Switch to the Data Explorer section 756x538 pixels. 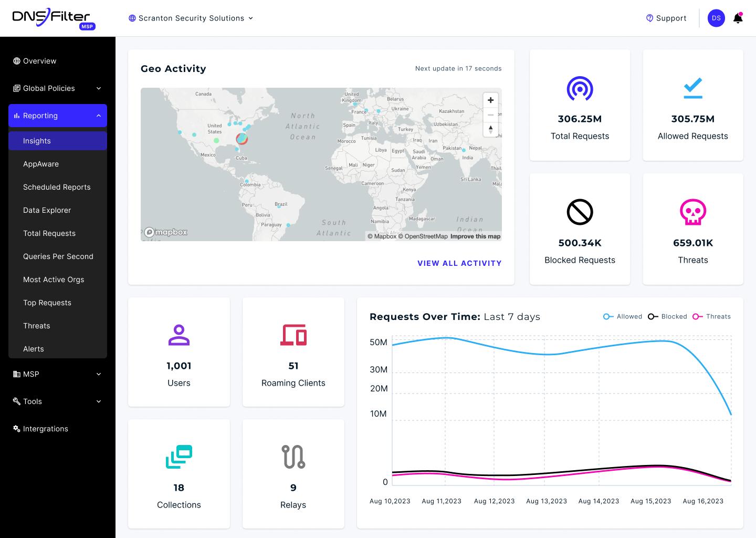[47, 210]
